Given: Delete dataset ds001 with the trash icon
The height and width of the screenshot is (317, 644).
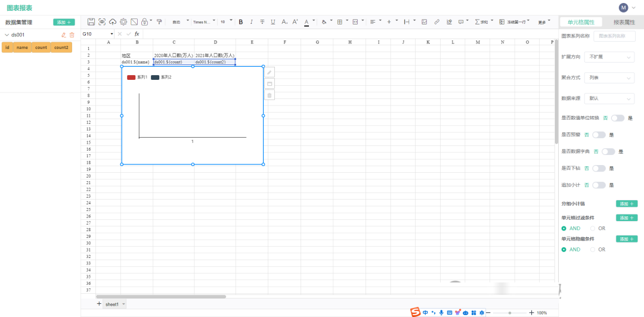Looking at the screenshot, I should click(x=72, y=35).
